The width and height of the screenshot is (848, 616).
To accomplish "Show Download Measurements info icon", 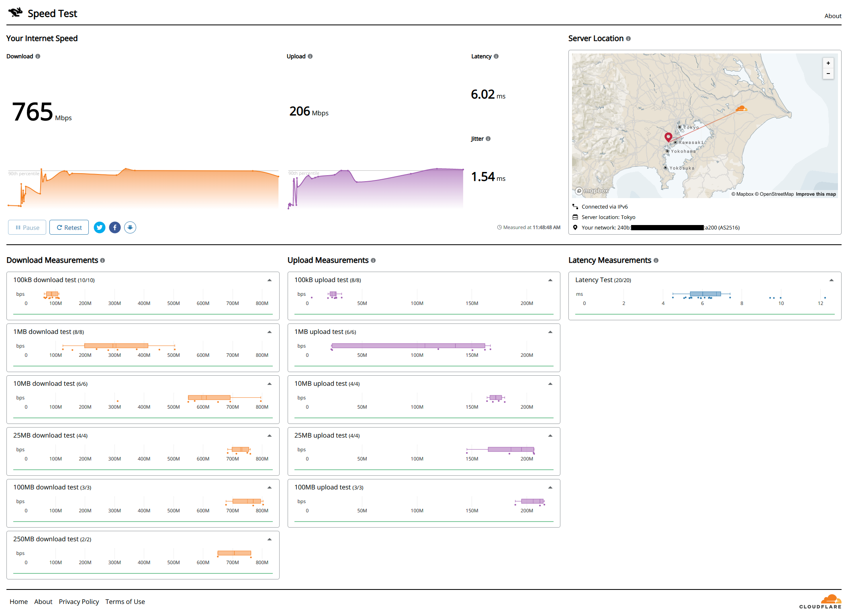I will pos(102,260).
